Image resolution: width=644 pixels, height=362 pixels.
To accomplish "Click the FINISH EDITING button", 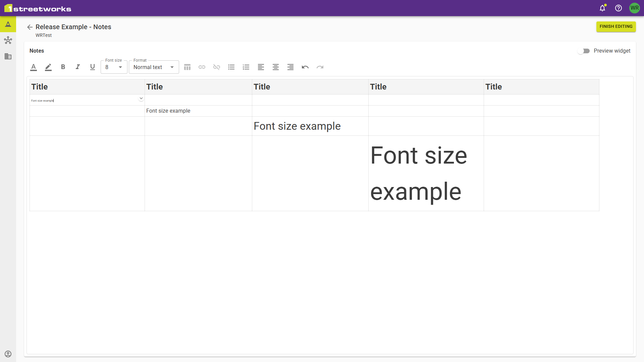I will [x=616, y=26].
